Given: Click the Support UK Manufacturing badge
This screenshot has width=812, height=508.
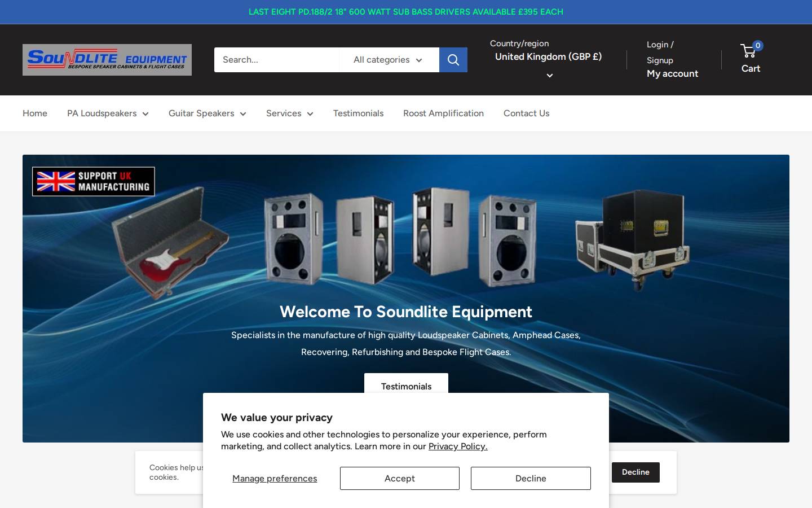Looking at the screenshot, I should click(94, 182).
